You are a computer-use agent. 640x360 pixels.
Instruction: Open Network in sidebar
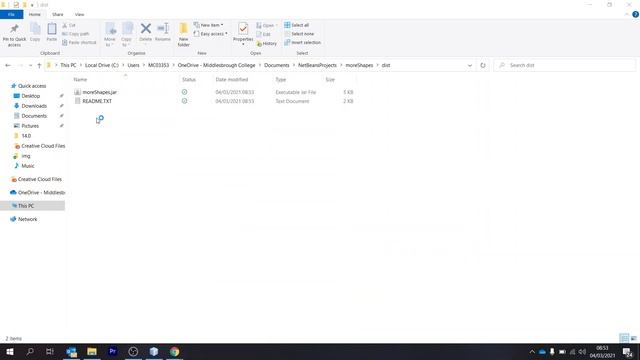click(27, 219)
